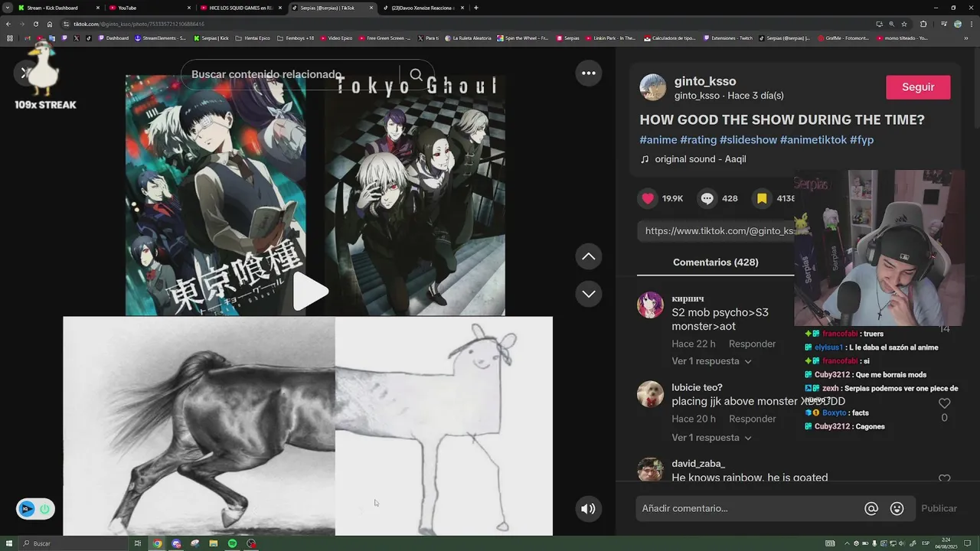Open the #fyp hashtag
The width and height of the screenshot is (980, 551).
(x=861, y=140)
